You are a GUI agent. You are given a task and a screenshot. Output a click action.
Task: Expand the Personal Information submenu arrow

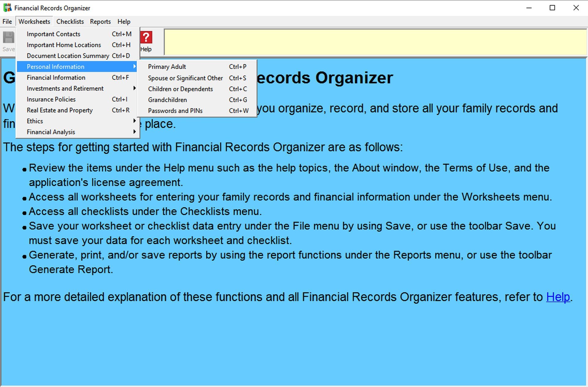[x=134, y=66]
